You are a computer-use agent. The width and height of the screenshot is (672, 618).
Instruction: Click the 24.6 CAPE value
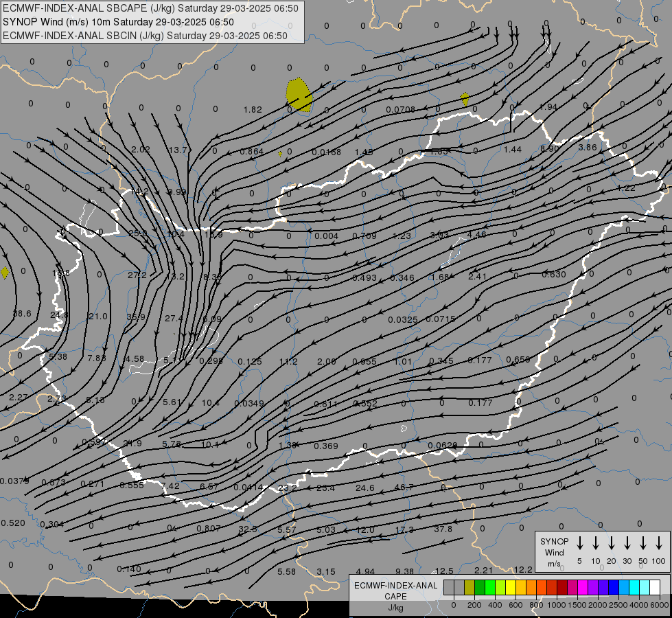364,488
